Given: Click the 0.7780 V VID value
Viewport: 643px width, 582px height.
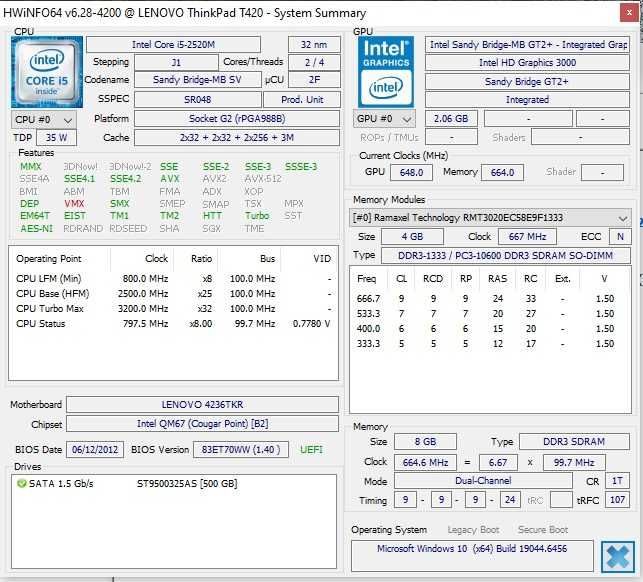Looking at the screenshot, I should click(311, 324).
